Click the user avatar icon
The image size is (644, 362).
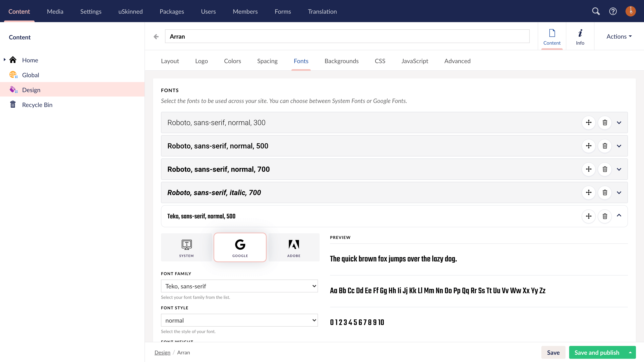pos(630,11)
